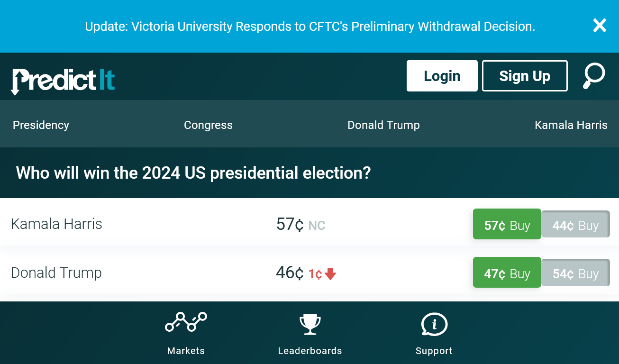Image resolution: width=619 pixels, height=364 pixels.
Task: Click the Login button
Action: 442,76
